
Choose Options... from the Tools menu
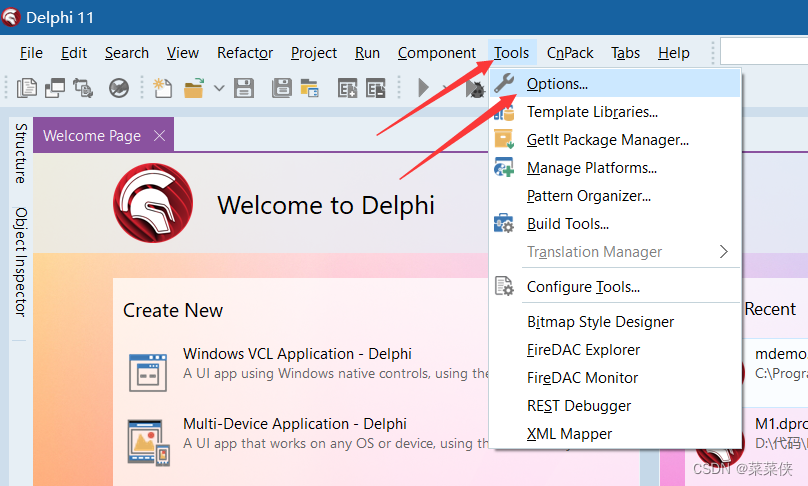[x=615, y=83]
